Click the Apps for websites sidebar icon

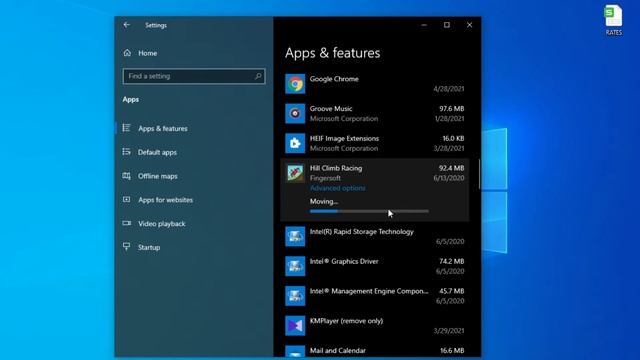pos(127,200)
